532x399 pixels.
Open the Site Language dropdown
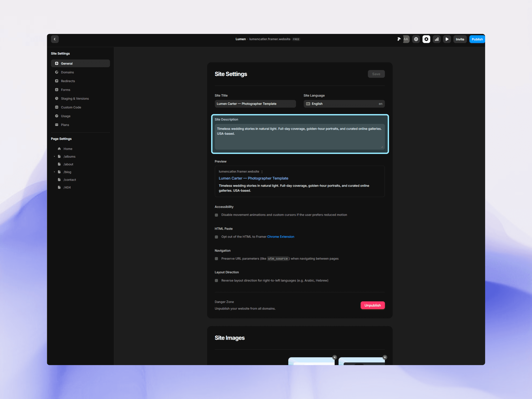(x=344, y=104)
